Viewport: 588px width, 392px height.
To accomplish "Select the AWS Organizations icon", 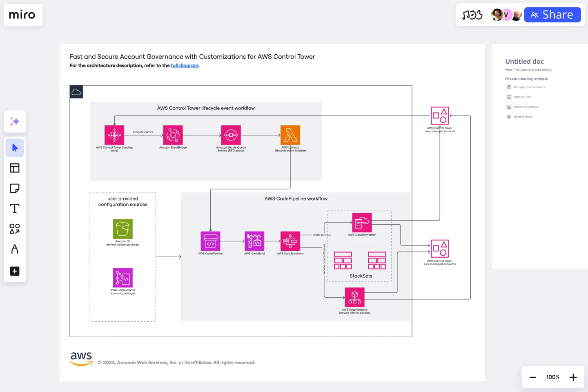I will pyautogui.click(x=355, y=297).
